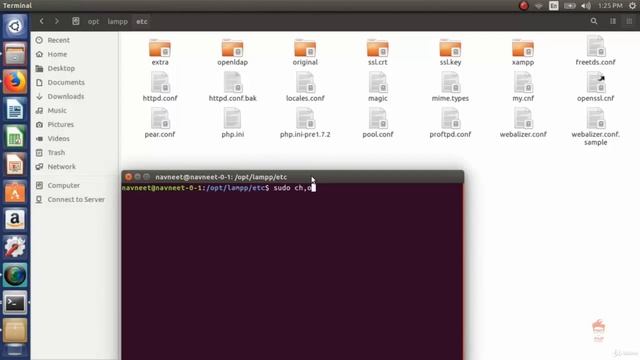Open the clock showing 1:25 PM
The image size is (640, 360).
click(610, 6)
